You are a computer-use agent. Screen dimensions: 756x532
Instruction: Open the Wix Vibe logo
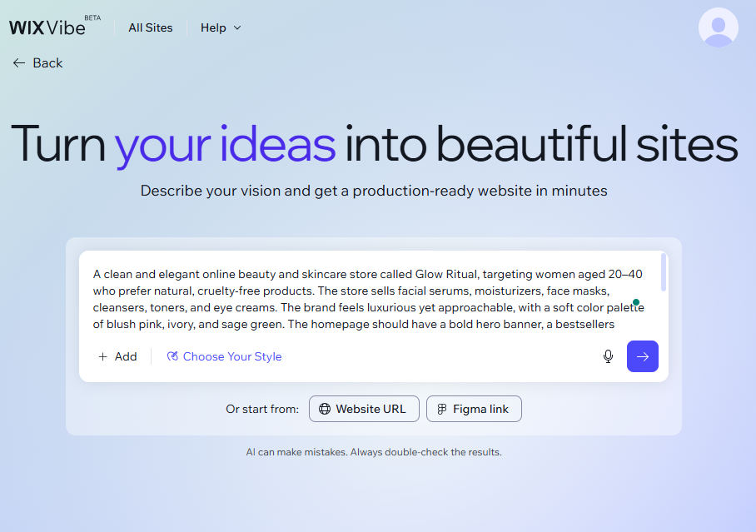46,26
